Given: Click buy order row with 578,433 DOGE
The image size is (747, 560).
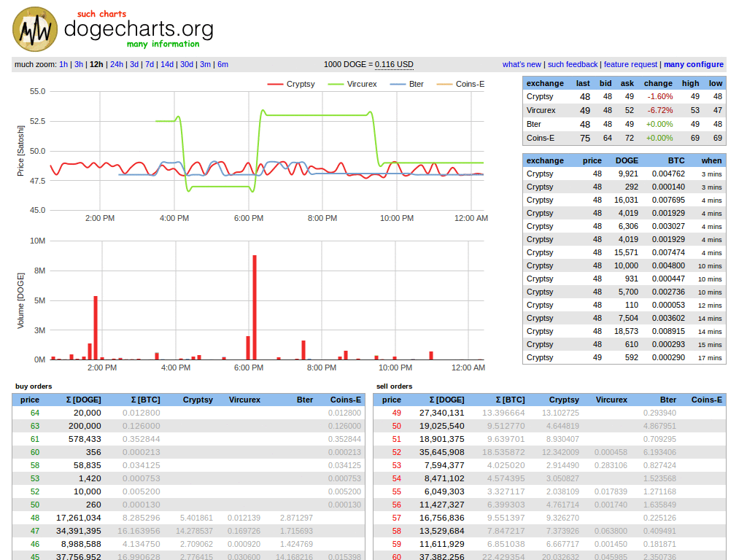Looking at the screenshot, I should tap(189, 439).
